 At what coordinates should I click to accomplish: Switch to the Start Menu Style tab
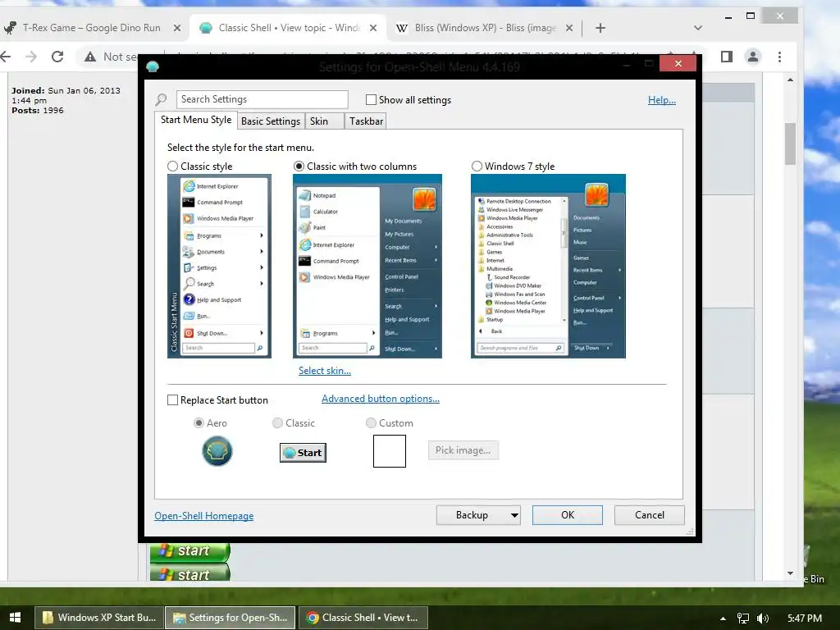[196, 120]
